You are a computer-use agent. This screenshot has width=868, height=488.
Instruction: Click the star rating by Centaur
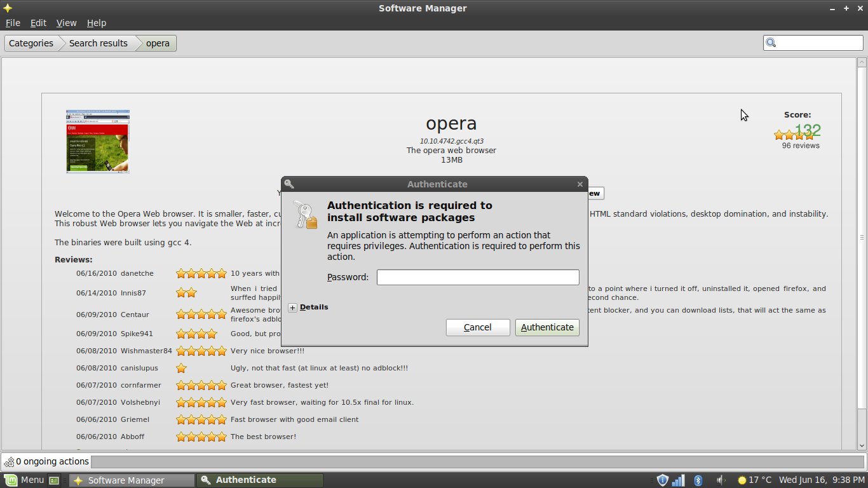201,315
